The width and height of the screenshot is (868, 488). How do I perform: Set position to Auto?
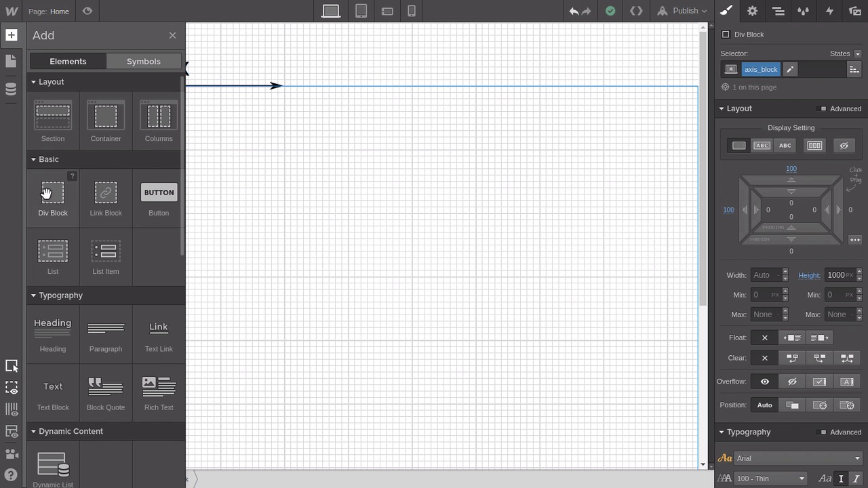[x=765, y=405]
